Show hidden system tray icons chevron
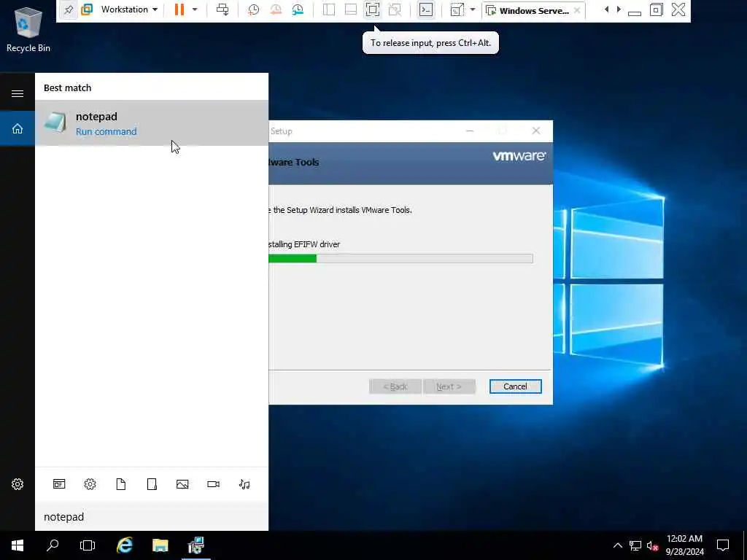Viewport: 747px width, 560px height. click(617, 545)
